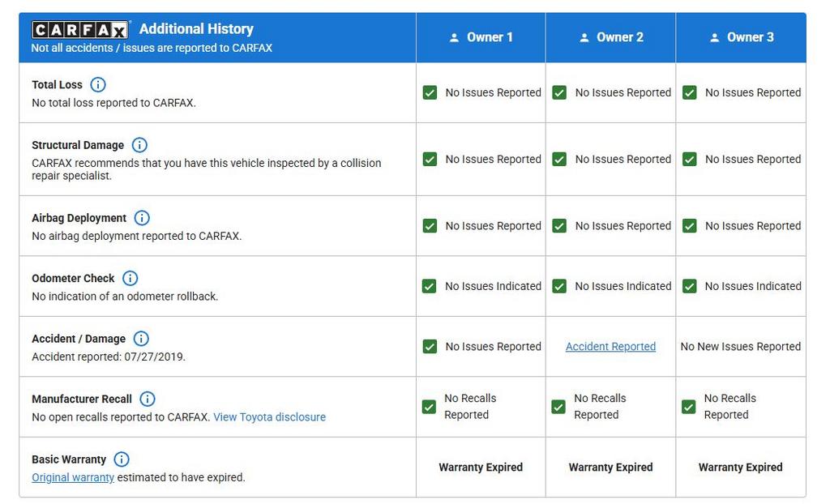
Task: Open the Original warranty link
Action: click(x=73, y=478)
